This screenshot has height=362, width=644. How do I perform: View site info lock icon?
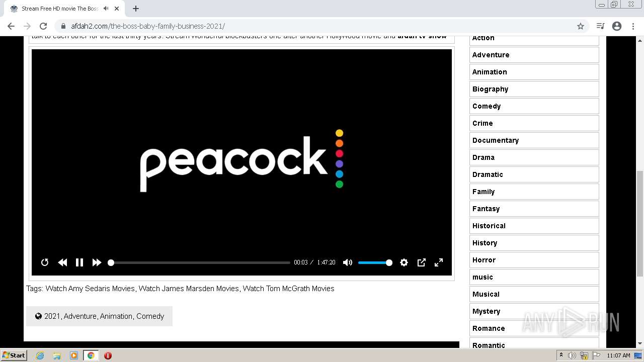click(63, 26)
